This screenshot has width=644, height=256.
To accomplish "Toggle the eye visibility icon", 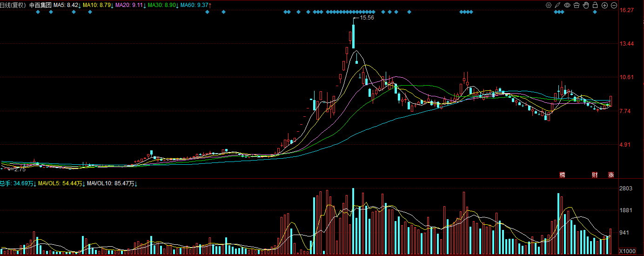I will coord(567,5).
